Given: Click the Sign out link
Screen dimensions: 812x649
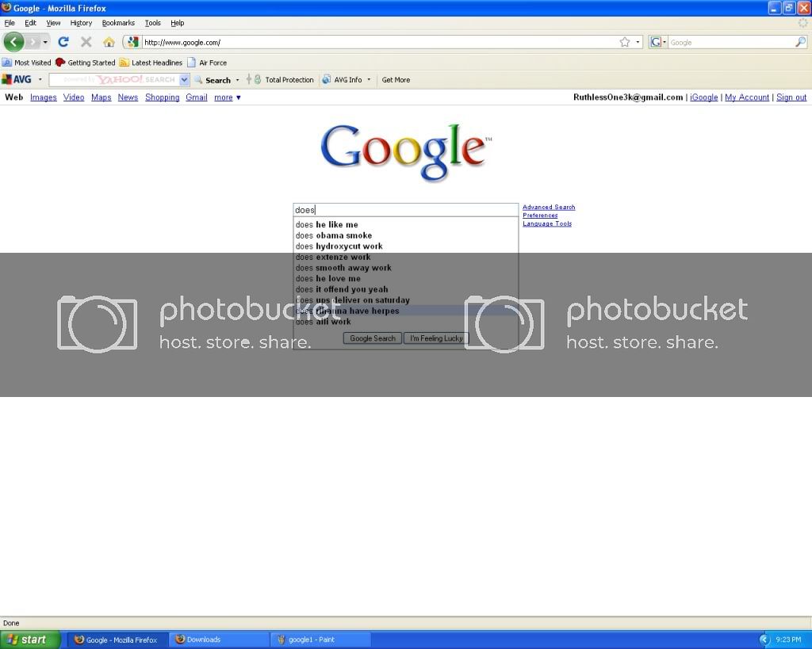Looking at the screenshot, I should pos(791,97).
